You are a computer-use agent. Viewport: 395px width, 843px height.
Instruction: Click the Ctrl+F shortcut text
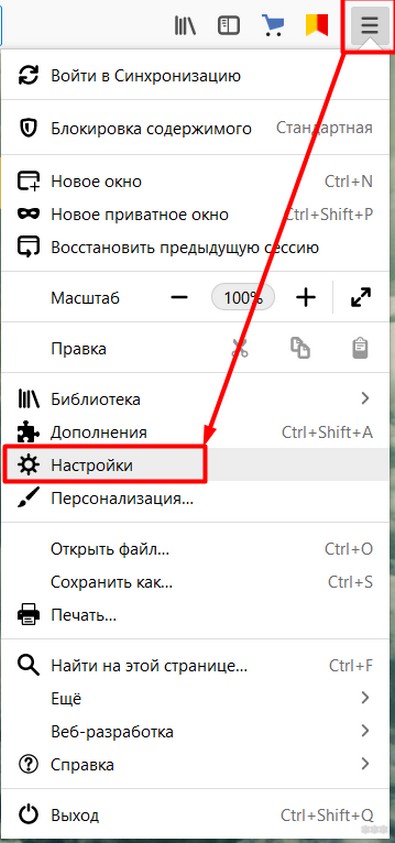(x=350, y=666)
